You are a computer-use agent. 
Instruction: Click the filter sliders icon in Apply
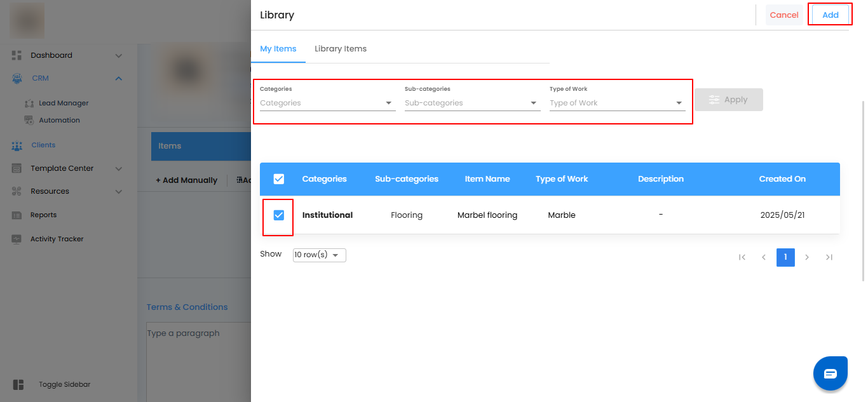[x=714, y=100]
